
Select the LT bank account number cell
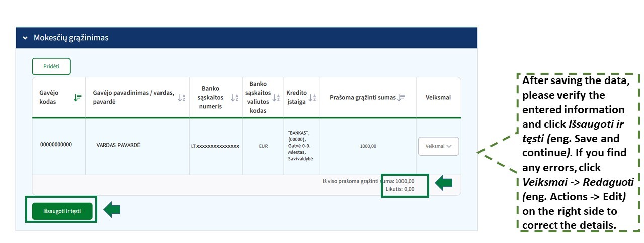pos(215,146)
